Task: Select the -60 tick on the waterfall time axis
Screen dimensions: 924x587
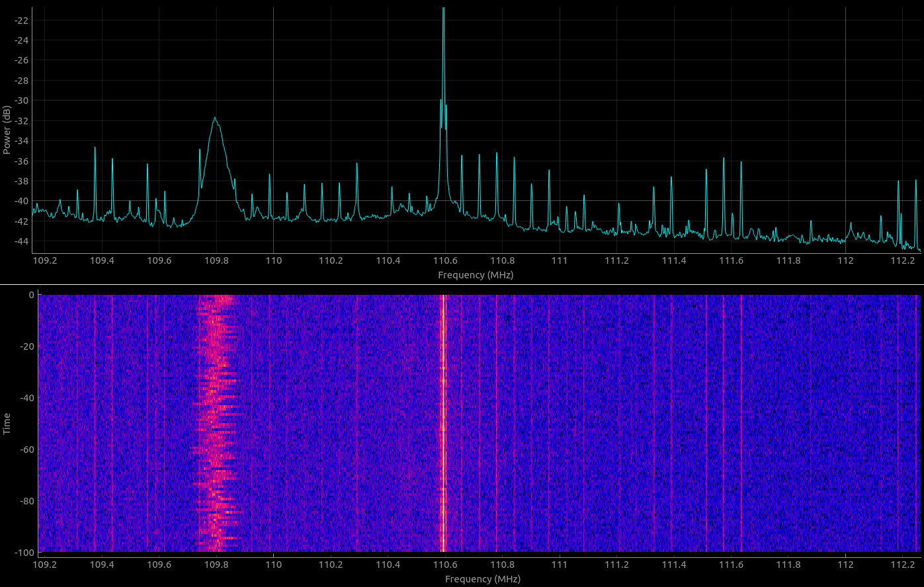Action: coord(26,450)
